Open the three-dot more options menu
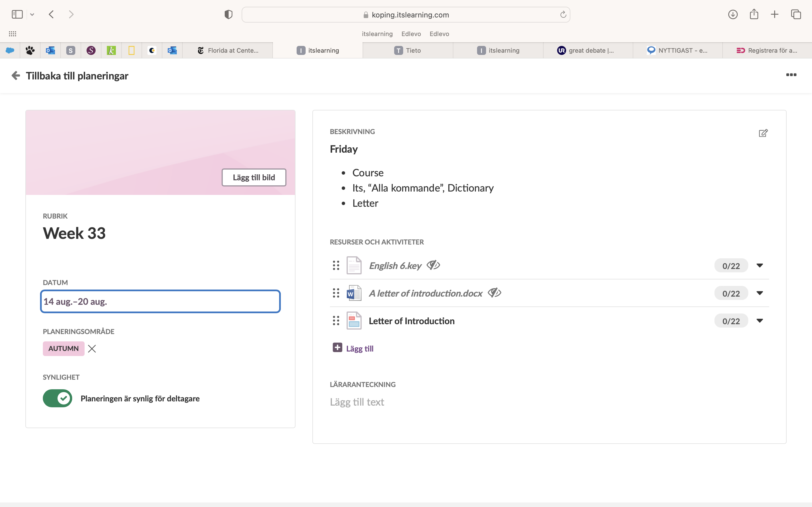The height and width of the screenshot is (507, 812). [791, 75]
